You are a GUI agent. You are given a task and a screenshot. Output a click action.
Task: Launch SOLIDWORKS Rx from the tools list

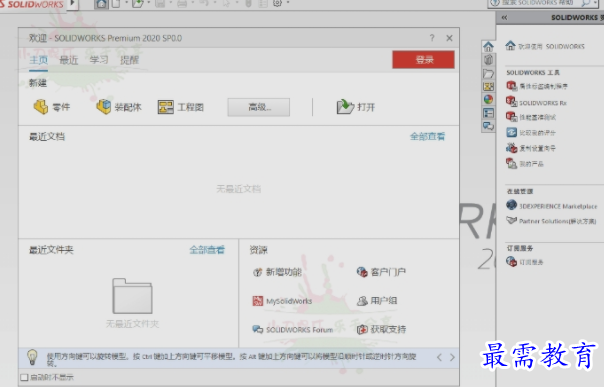pyautogui.click(x=536, y=102)
